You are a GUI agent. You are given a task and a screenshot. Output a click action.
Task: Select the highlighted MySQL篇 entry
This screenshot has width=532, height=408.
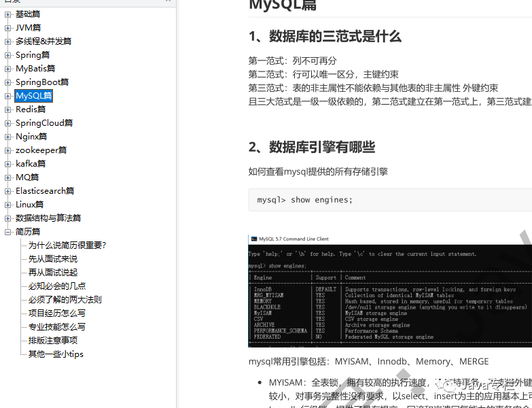[x=34, y=96]
